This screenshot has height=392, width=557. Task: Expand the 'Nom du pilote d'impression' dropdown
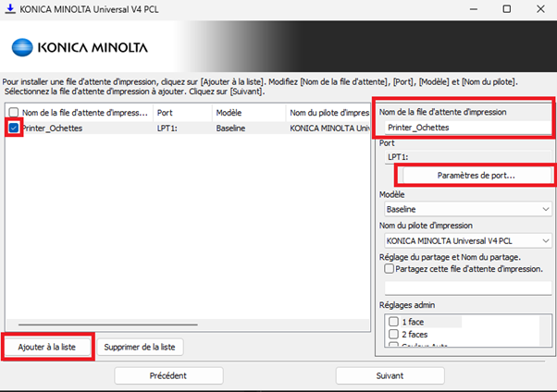click(466, 240)
